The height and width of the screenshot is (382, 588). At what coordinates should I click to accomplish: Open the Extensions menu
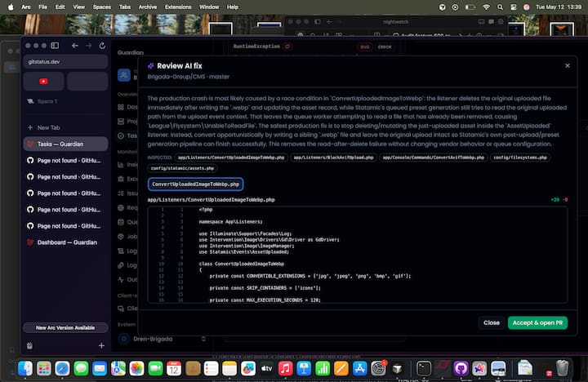point(178,7)
